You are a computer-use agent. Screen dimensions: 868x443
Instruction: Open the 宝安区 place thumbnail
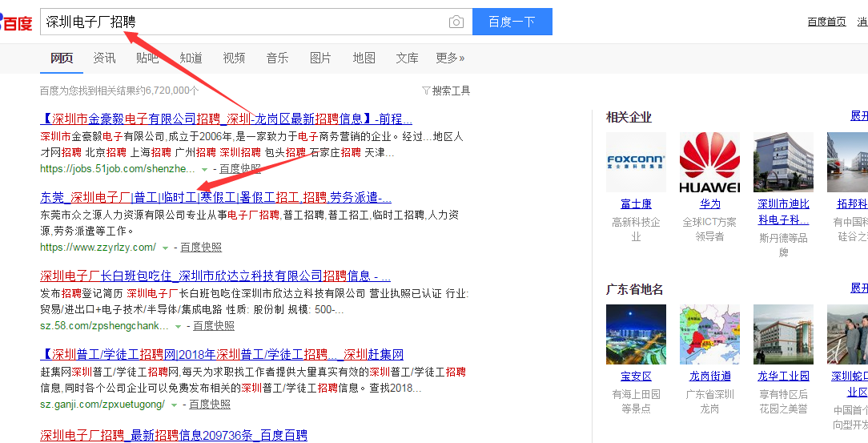pos(636,334)
